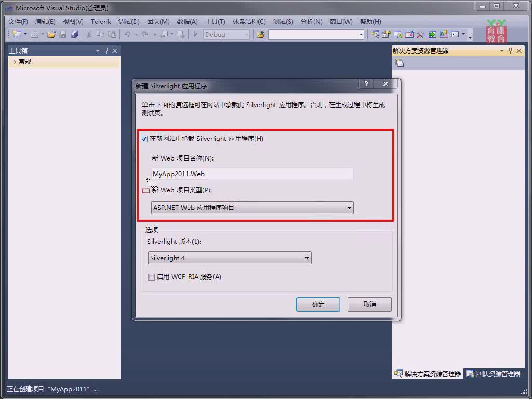Viewport: 532px width, 399px height.
Task: Toggle auto-hide pin on Solution Explorer panel
Action: tap(510, 50)
